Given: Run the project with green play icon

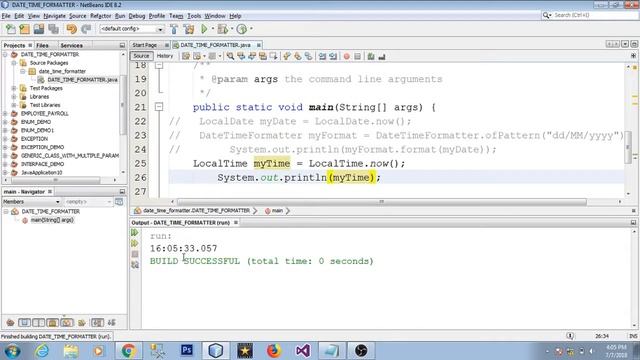Looking at the screenshot, I should (204, 29).
